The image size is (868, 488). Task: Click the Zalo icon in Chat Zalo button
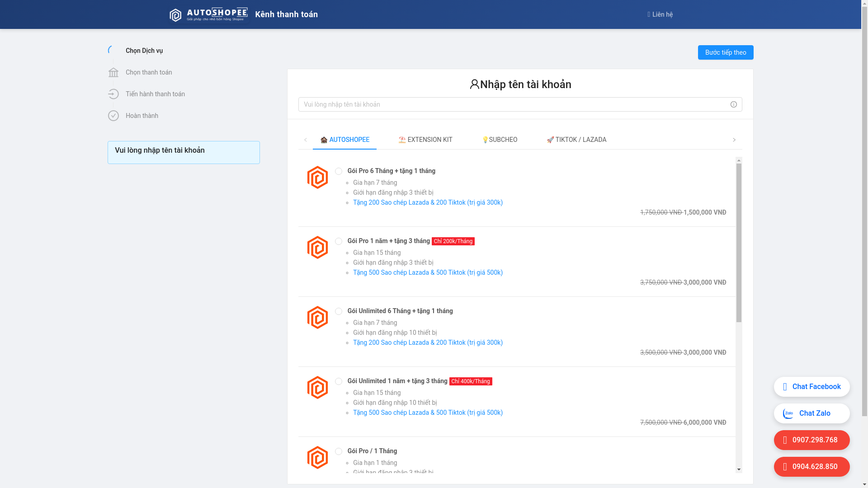(x=788, y=413)
